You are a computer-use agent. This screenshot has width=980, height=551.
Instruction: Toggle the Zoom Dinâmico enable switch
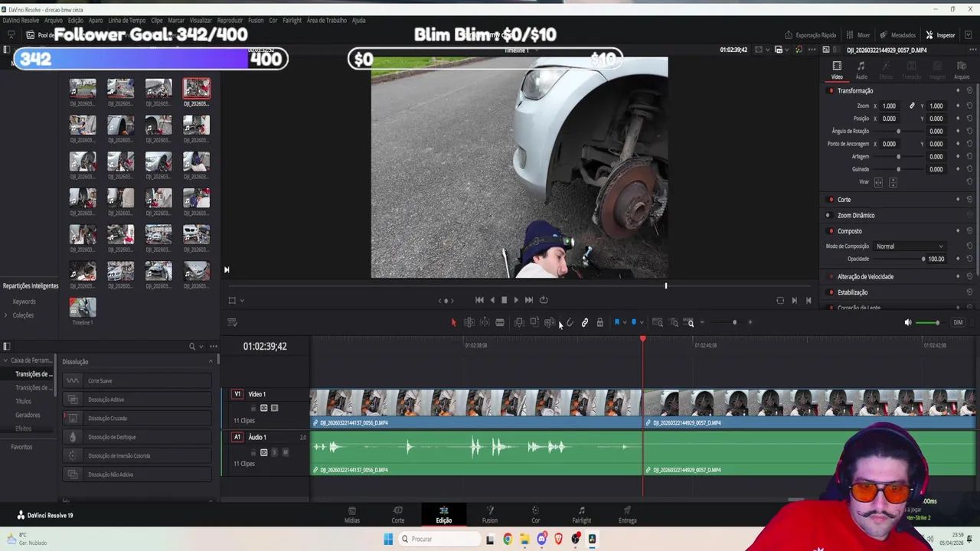click(831, 215)
